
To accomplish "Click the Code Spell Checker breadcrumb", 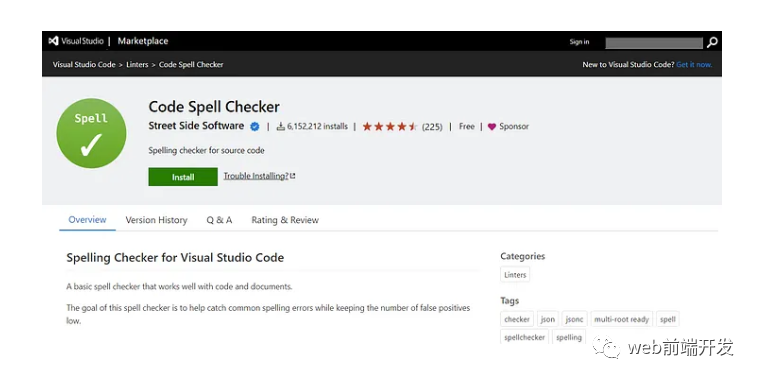I will 191,64.
